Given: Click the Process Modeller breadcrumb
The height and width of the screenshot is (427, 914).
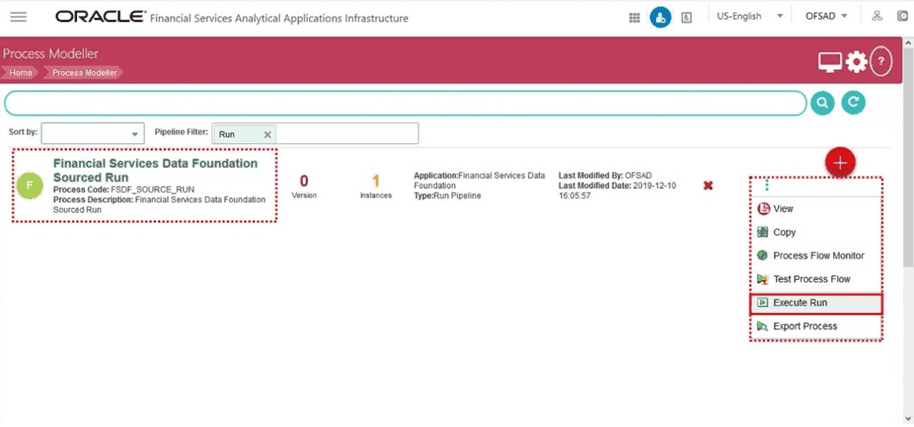Looking at the screenshot, I should pos(84,73).
